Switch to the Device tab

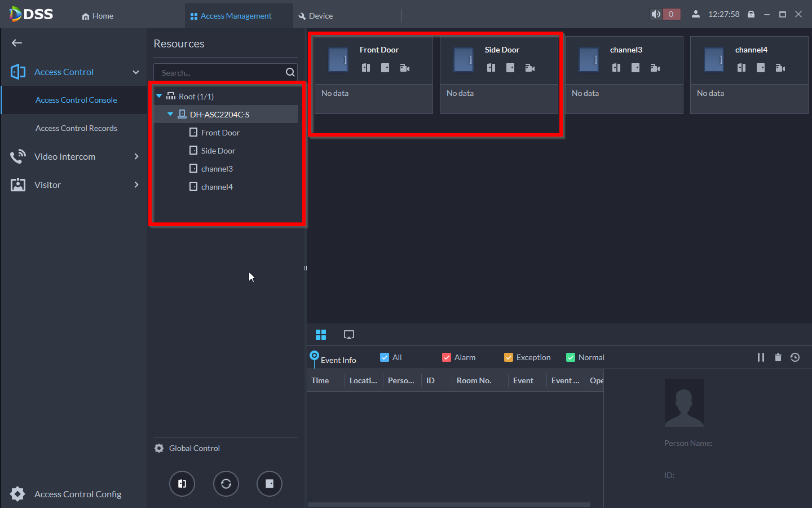[316, 16]
